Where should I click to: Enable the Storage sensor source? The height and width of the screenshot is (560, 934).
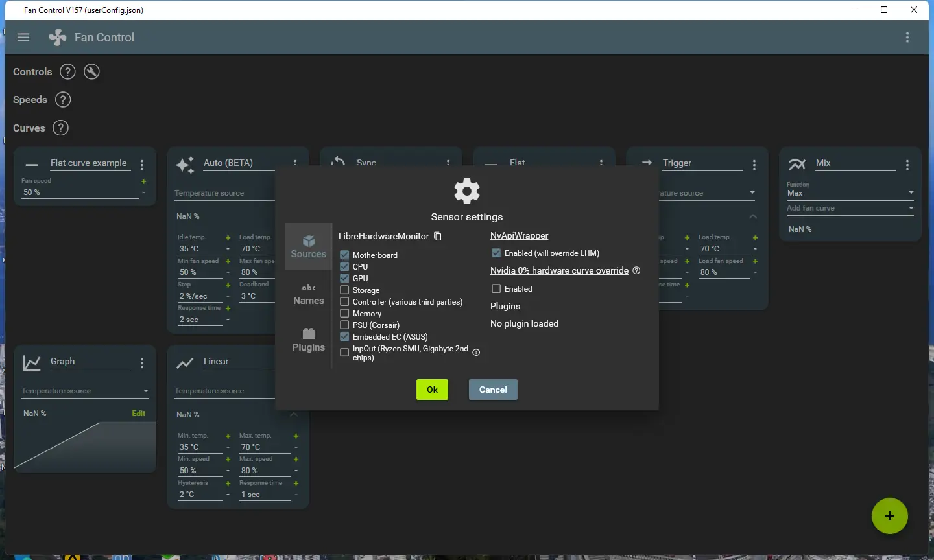click(344, 290)
